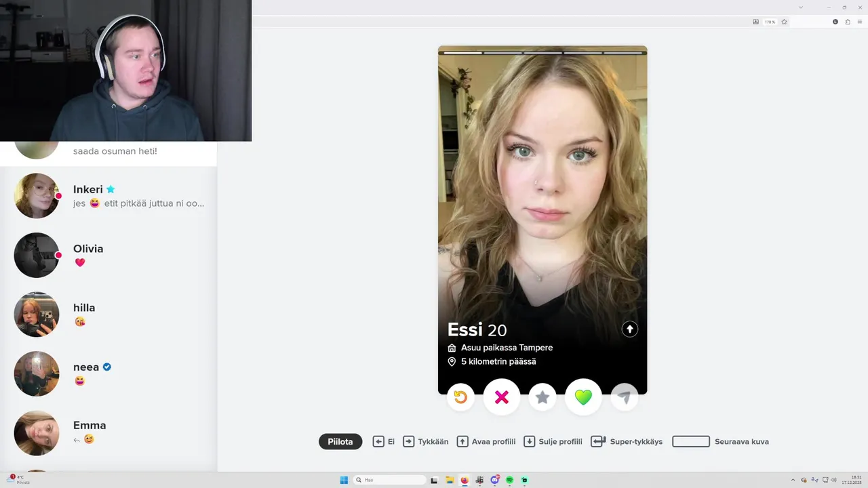Click Inkeri's profile picture thumbnail

pyautogui.click(x=37, y=196)
